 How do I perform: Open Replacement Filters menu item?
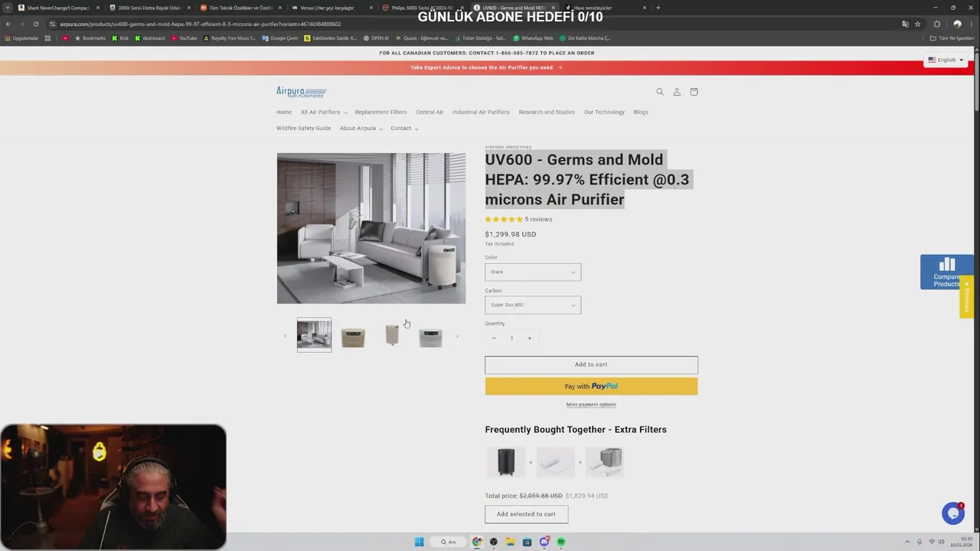pos(381,112)
